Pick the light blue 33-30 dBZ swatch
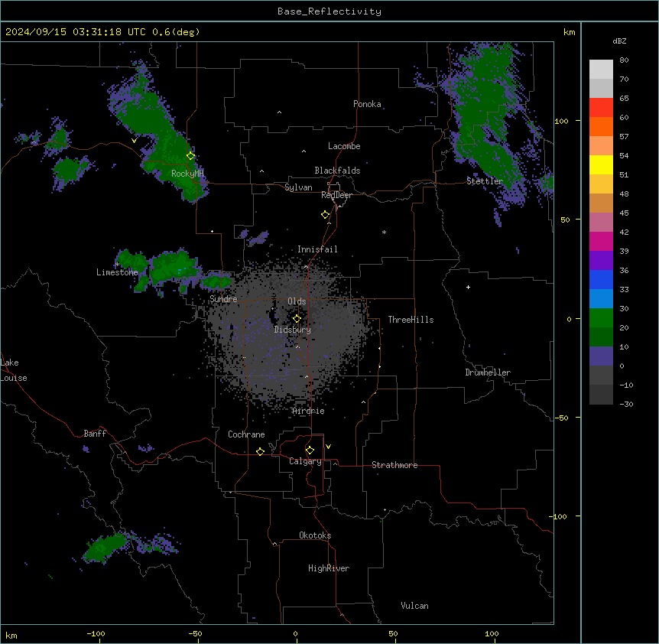The height and width of the screenshot is (644, 659). [x=601, y=299]
